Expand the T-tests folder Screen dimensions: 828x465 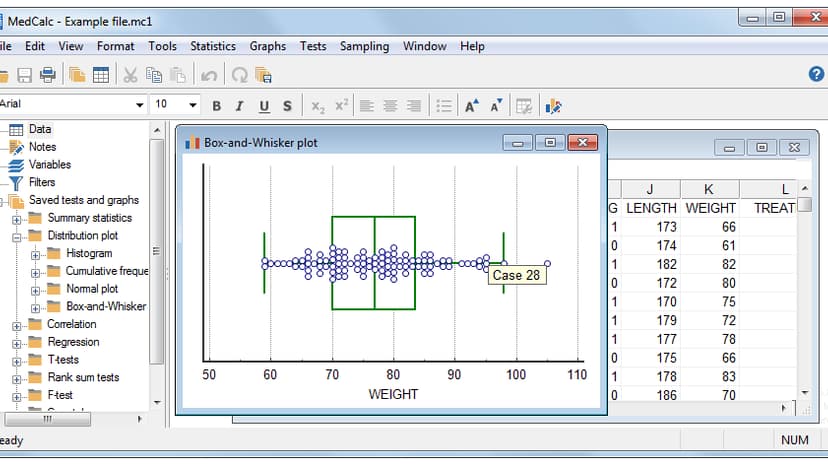point(17,362)
